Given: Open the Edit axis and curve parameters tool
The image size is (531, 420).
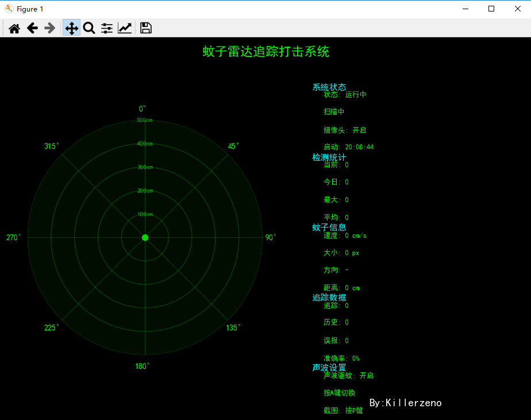Looking at the screenshot, I should (x=125, y=28).
